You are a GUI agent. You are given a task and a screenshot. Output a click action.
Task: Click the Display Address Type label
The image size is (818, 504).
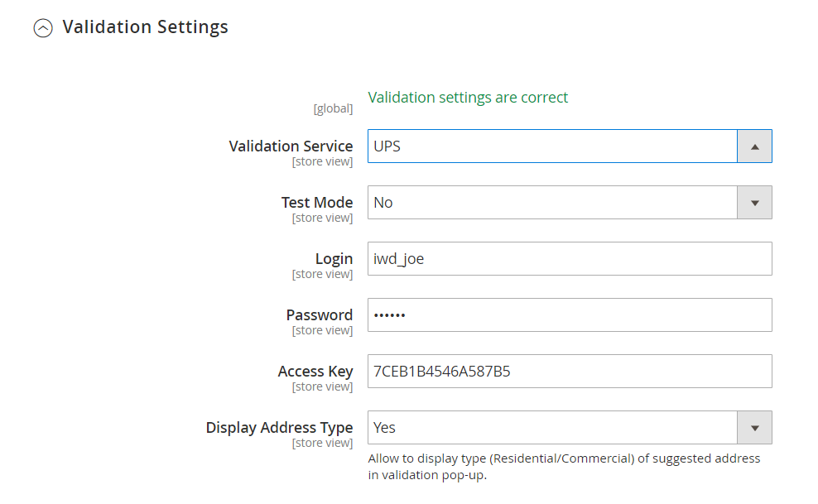point(279,428)
